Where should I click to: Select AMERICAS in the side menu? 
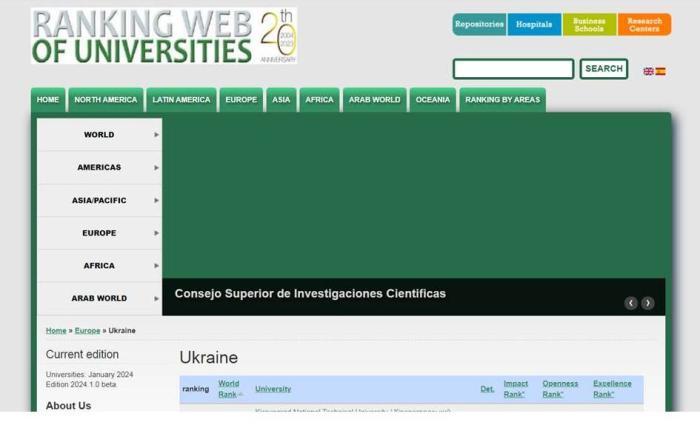pos(99,167)
